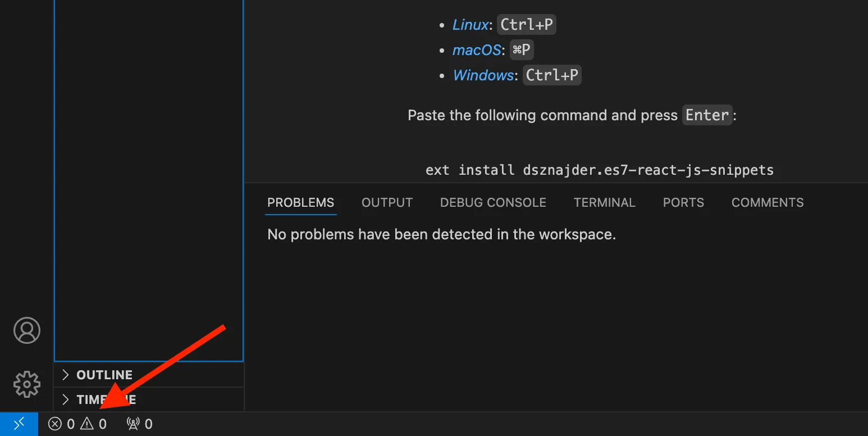Select the DEBUG CONSOLE tab
The height and width of the screenshot is (436, 868).
[x=492, y=202]
